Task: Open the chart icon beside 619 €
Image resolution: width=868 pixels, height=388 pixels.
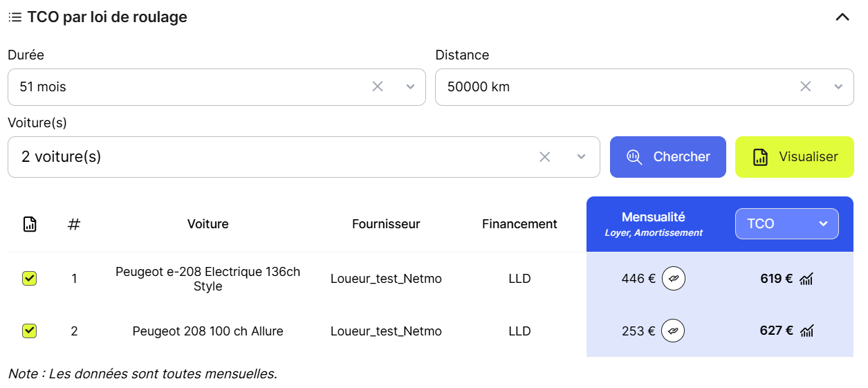Action: (806, 279)
